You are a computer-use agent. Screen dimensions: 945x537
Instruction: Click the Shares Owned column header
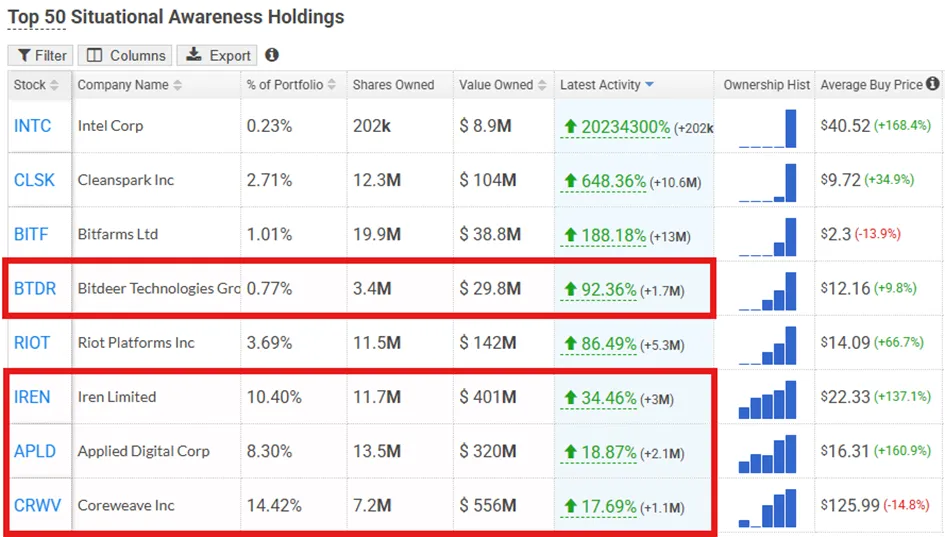[394, 85]
